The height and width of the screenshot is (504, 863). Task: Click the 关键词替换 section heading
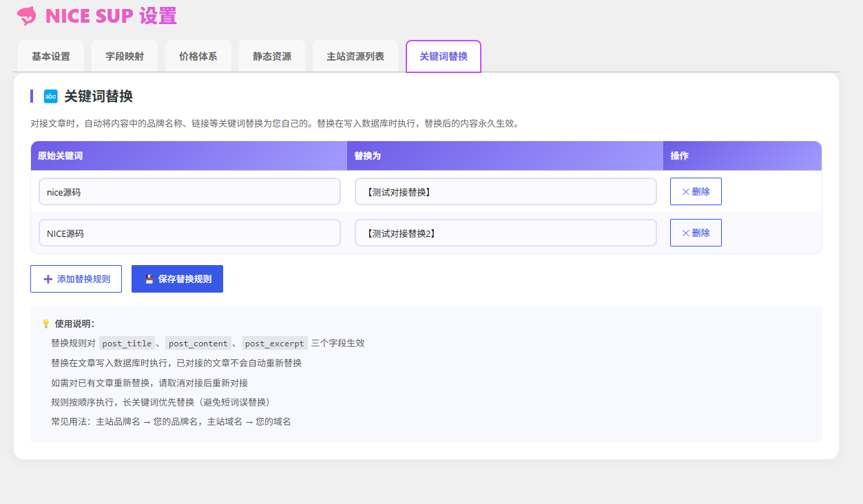(x=98, y=96)
